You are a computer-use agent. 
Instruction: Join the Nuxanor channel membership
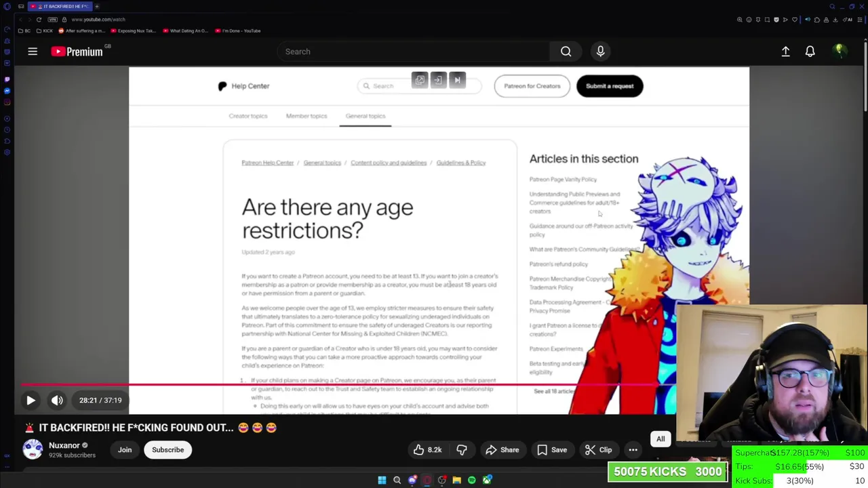[125, 450]
